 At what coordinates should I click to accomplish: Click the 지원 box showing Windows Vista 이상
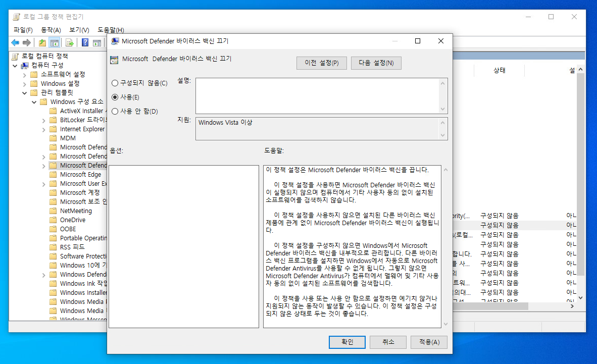318,129
